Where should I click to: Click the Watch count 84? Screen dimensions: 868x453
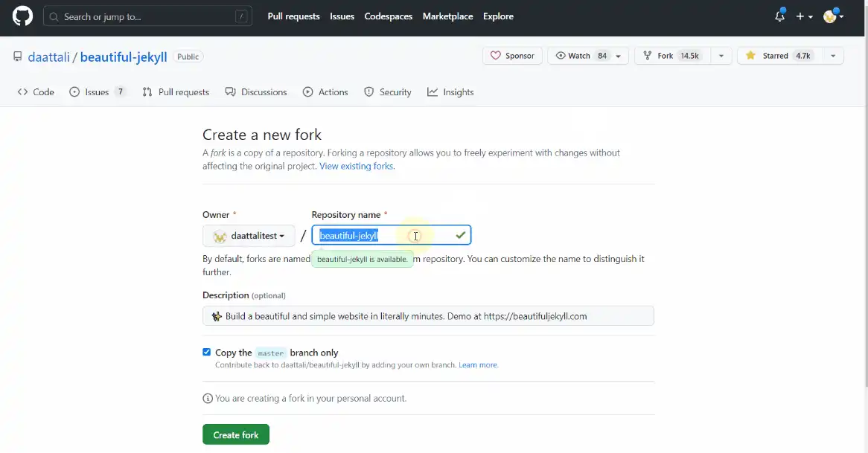(x=602, y=56)
